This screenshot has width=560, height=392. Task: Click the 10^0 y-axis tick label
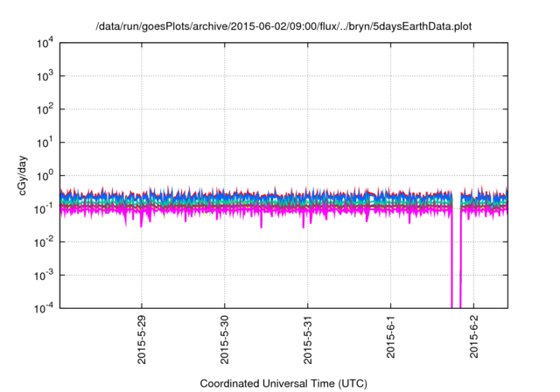[45, 176]
